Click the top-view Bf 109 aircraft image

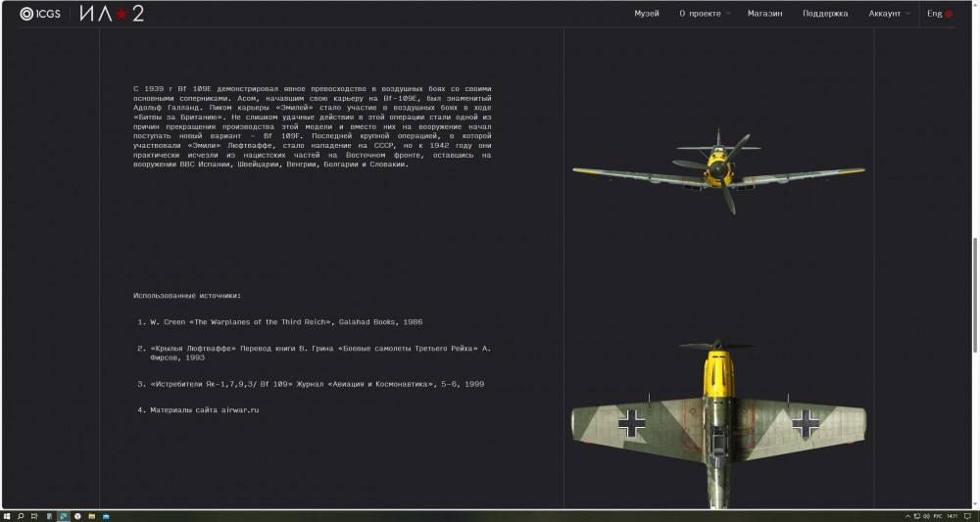click(718, 423)
